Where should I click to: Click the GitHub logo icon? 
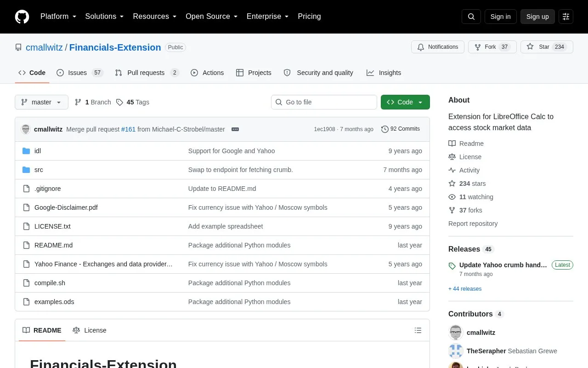22,17
